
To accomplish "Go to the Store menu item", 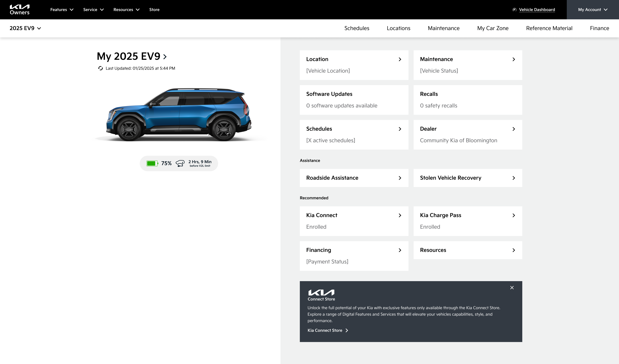I will 154,10.
